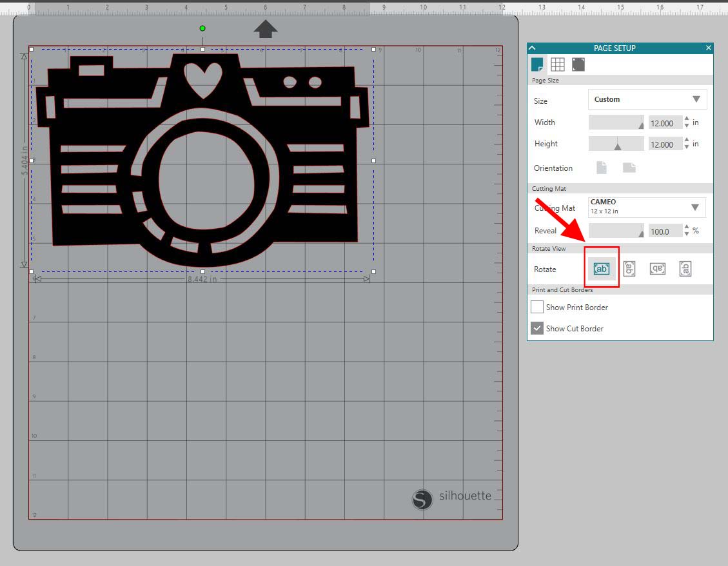Increase the Width value with up arrow

(x=687, y=119)
